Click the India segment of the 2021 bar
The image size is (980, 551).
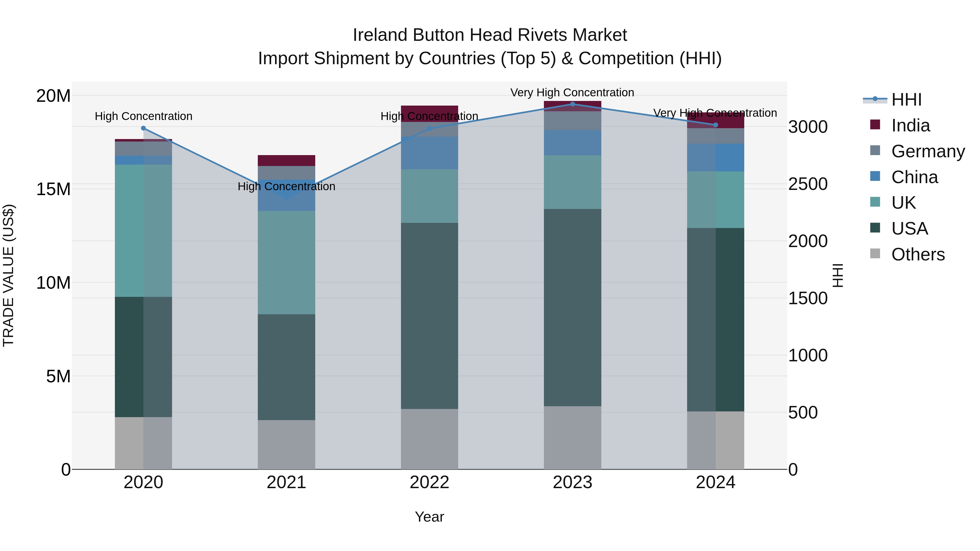286,161
